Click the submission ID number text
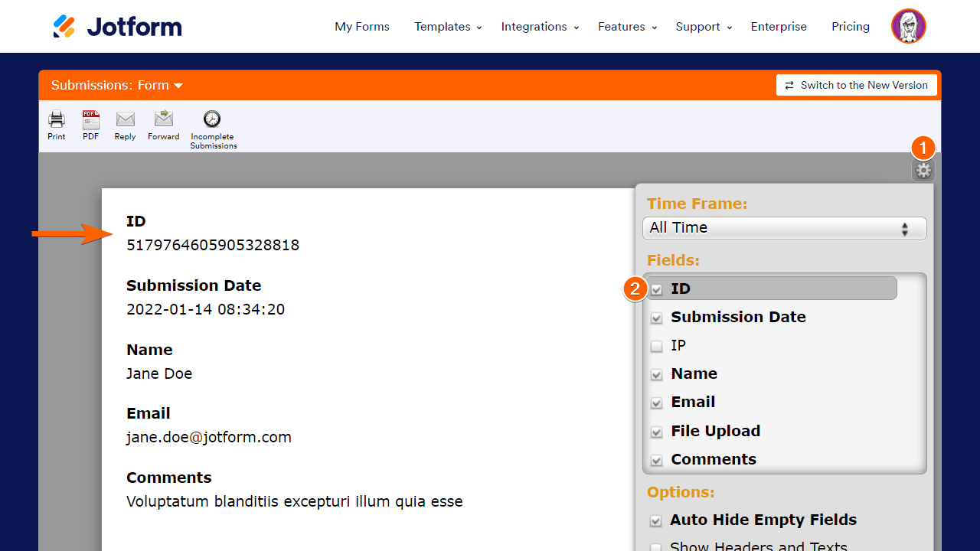Viewport: 980px width, 551px height. [213, 246]
